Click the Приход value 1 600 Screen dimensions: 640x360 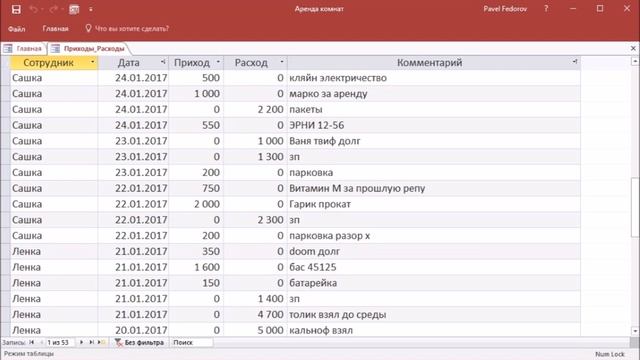pyautogui.click(x=196, y=267)
